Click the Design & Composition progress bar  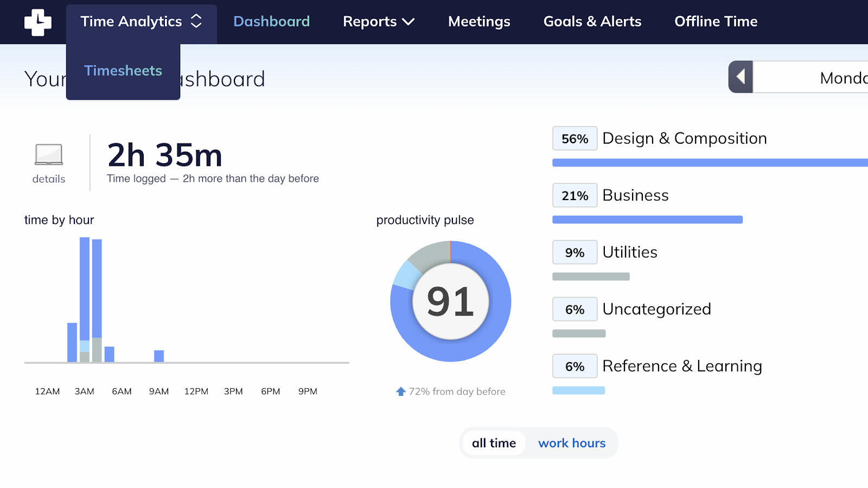(x=705, y=162)
